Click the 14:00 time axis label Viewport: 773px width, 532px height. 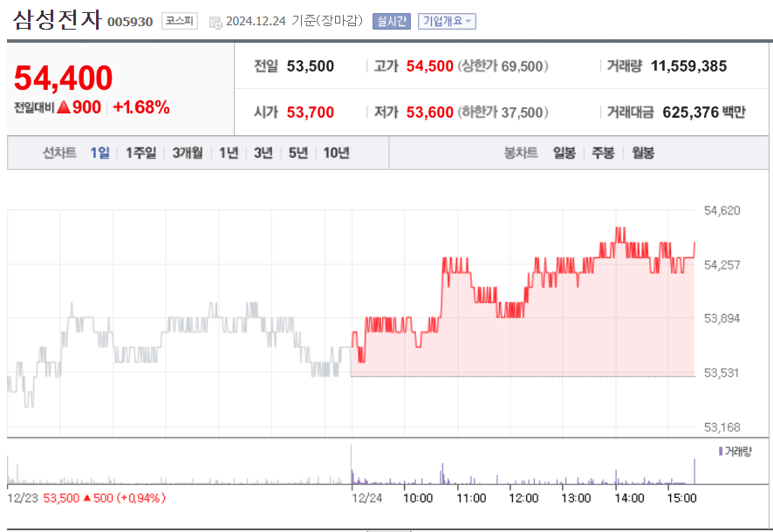point(629,498)
